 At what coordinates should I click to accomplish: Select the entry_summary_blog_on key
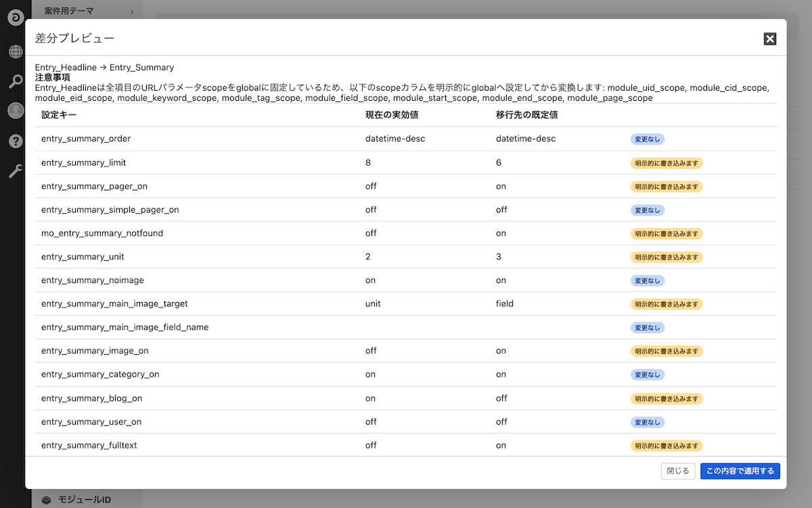pyautogui.click(x=92, y=398)
